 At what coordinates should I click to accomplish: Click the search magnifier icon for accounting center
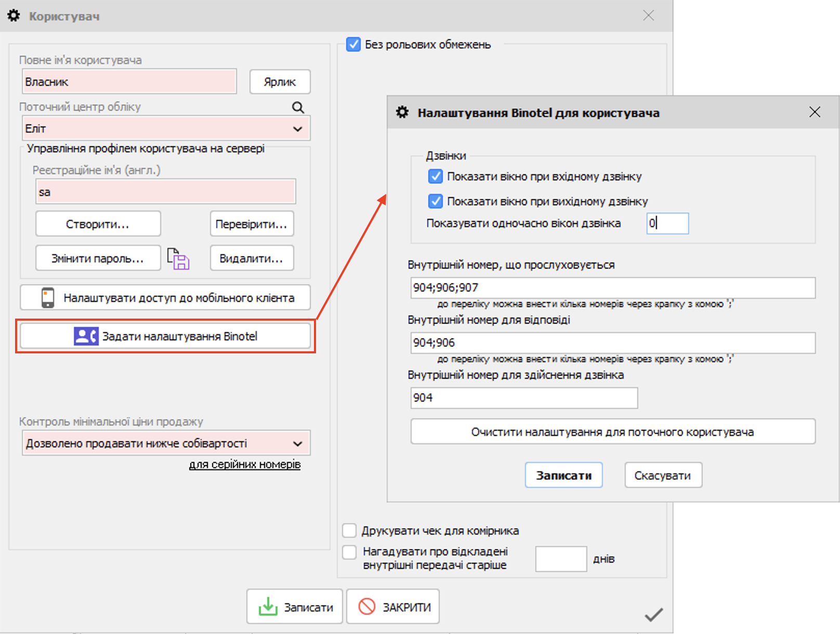pyautogui.click(x=298, y=107)
